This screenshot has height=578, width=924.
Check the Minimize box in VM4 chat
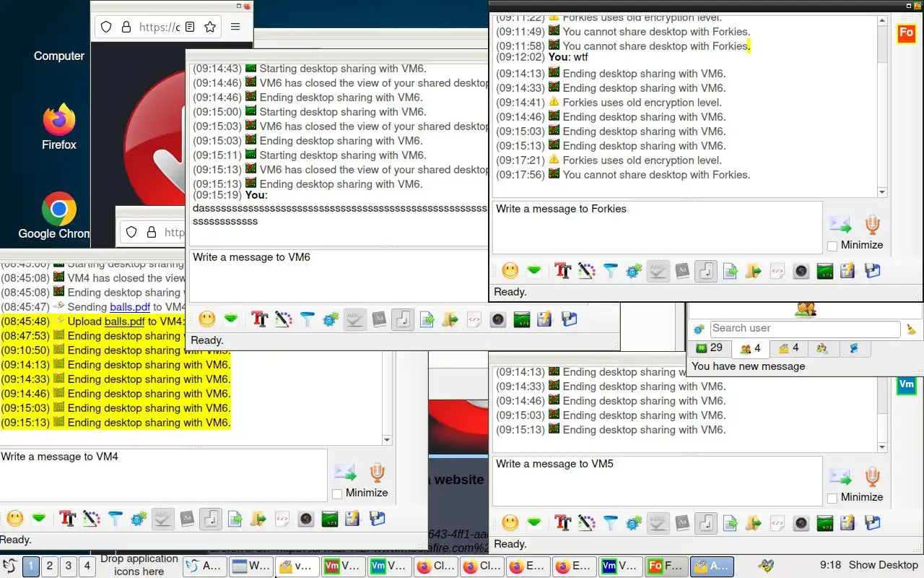(x=337, y=493)
